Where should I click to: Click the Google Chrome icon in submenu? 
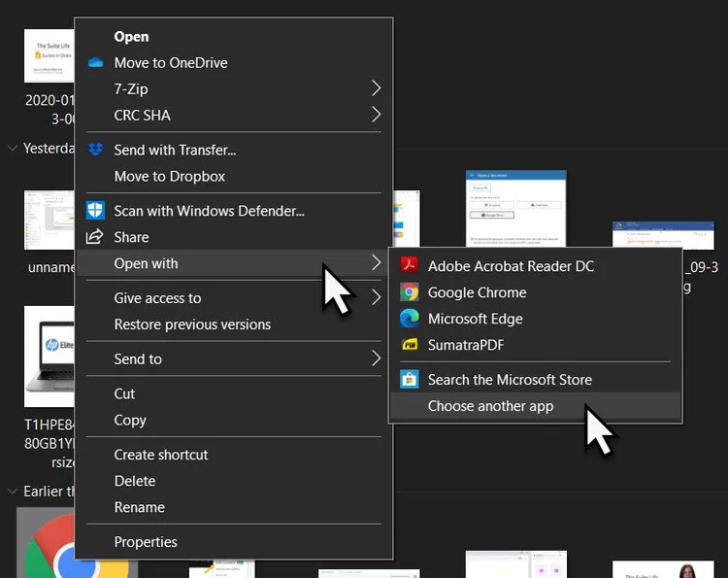click(x=409, y=292)
